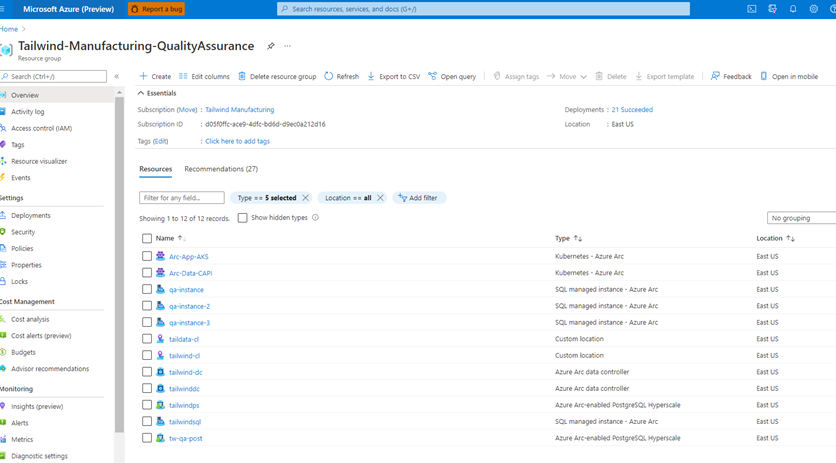Remove the Location filter pill

click(380, 198)
